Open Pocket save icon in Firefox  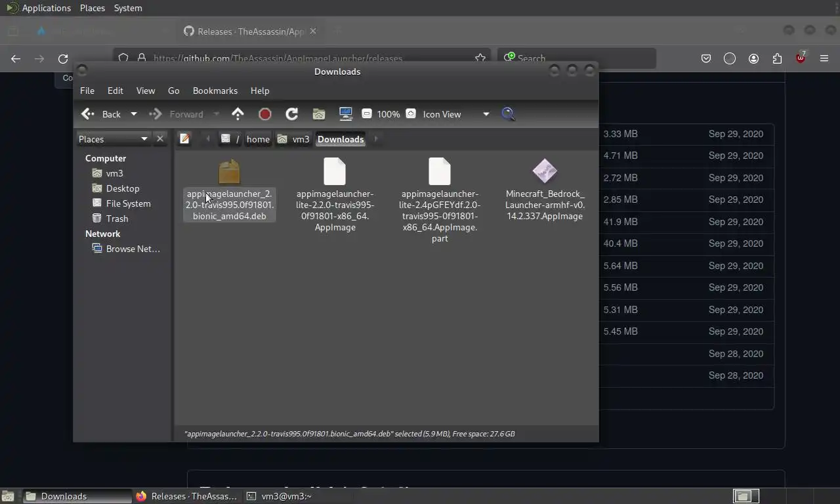click(706, 58)
